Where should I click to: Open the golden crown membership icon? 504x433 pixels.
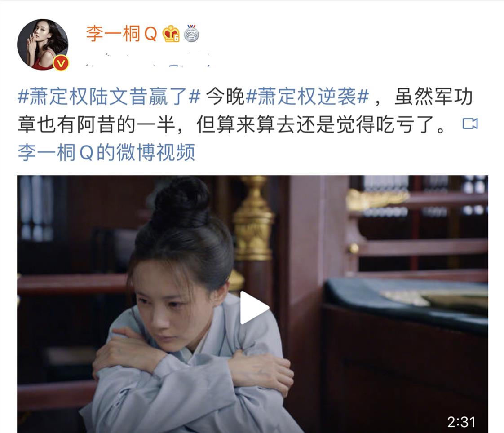171,34
